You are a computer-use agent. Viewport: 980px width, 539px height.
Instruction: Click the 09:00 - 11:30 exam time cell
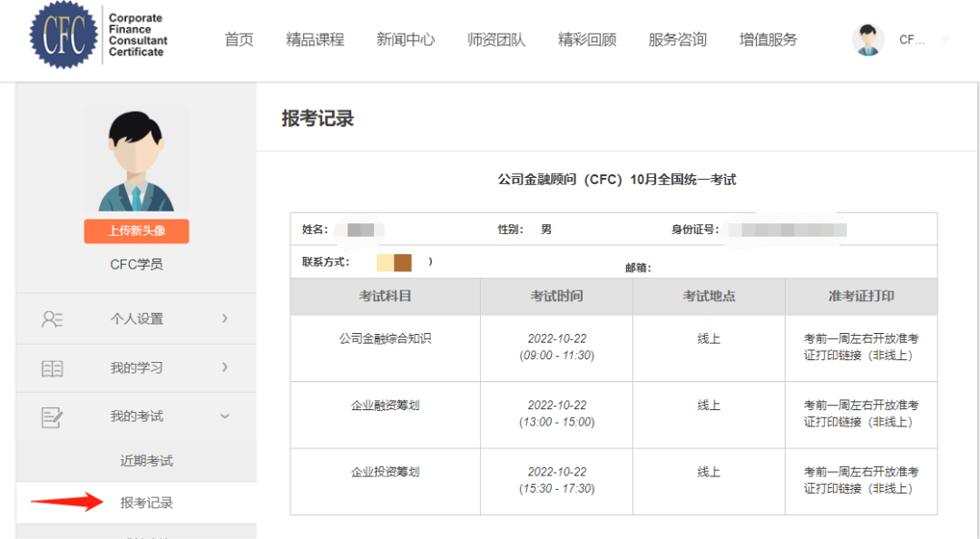tap(557, 347)
